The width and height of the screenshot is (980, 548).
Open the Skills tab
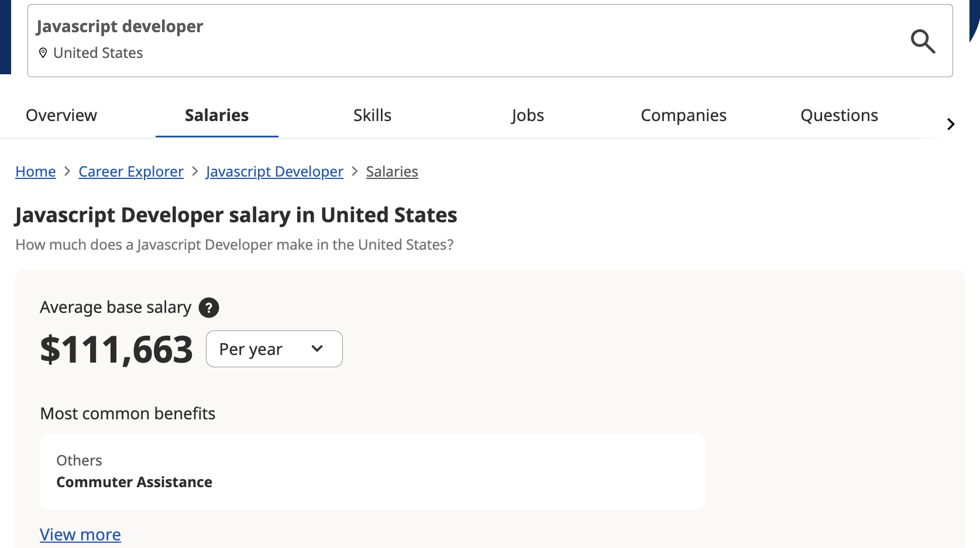[x=372, y=116]
